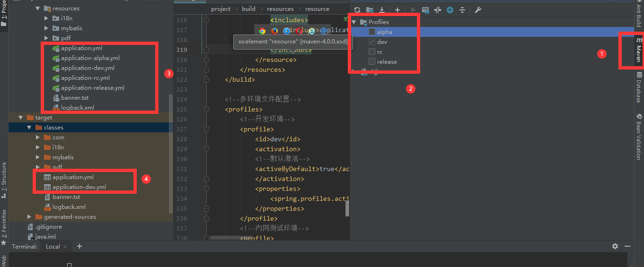Click 'resource' breadcrumb in editor
The image size is (644, 267).
coord(317,9)
